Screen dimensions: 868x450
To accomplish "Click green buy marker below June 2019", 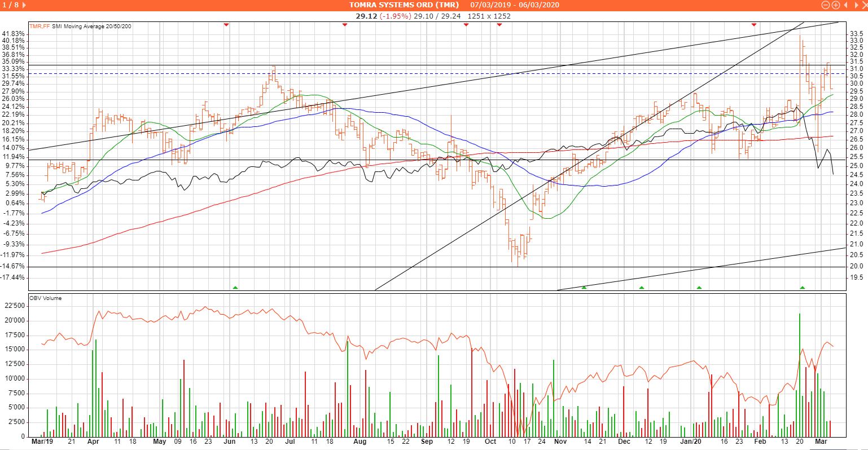I will (x=235, y=288).
